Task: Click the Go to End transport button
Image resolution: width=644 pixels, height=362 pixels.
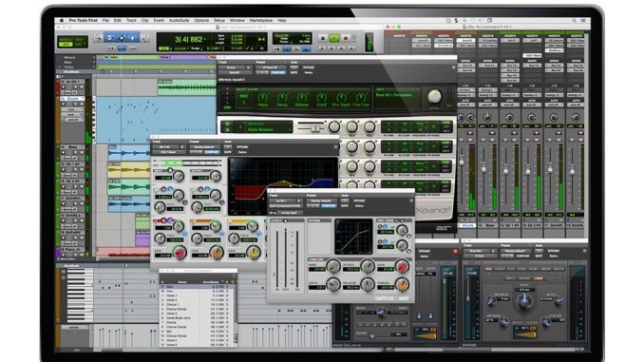Action: click(x=351, y=48)
